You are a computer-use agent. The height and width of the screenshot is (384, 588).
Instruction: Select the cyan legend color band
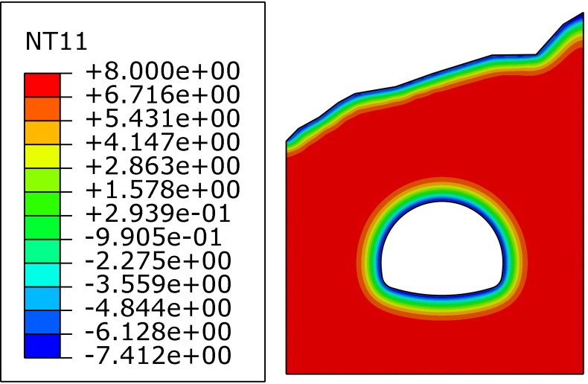[42, 275]
